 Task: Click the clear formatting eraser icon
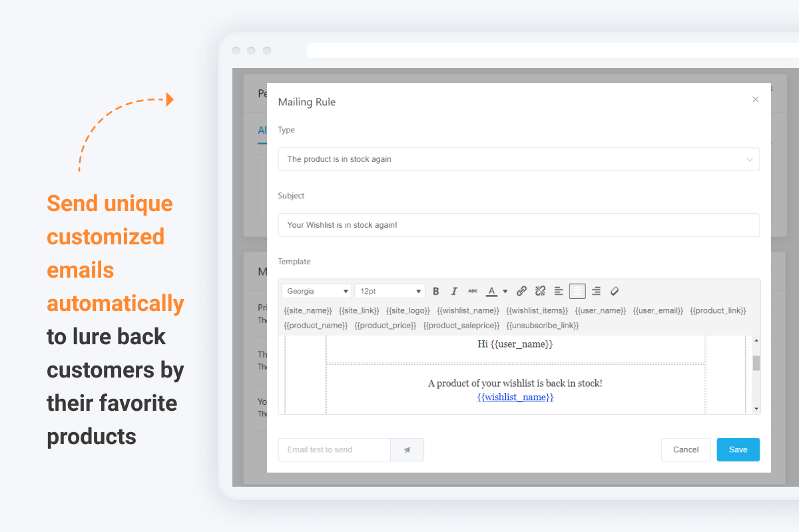tap(615, 291)
